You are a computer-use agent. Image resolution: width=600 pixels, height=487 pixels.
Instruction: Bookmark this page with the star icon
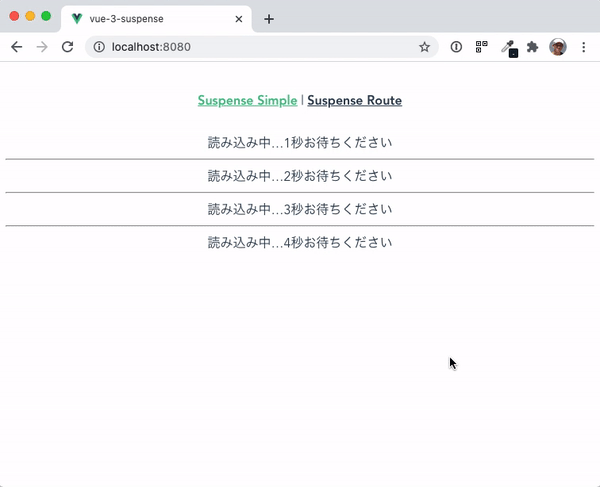coord(424,47)
